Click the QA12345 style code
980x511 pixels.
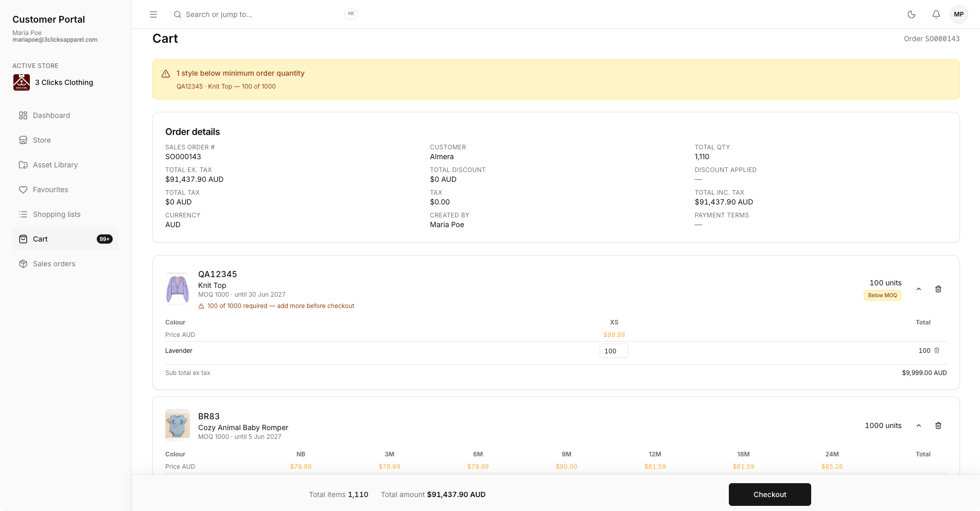[x=218, y=274]
